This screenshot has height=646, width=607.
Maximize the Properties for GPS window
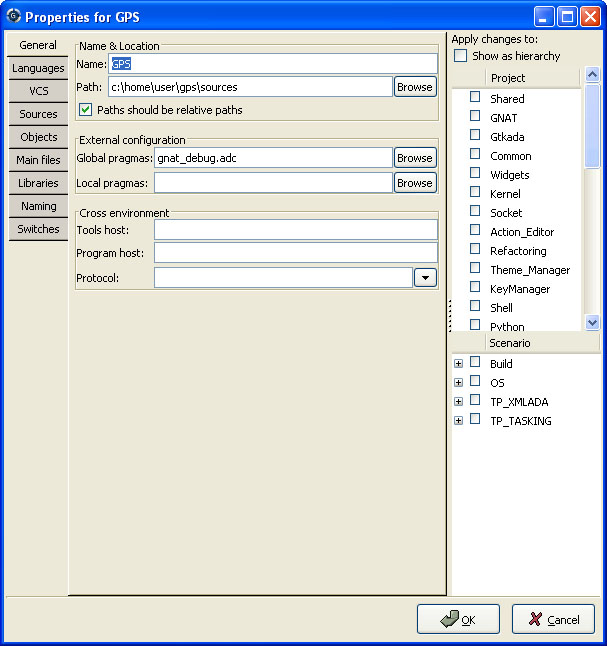[x=567, y=17]
